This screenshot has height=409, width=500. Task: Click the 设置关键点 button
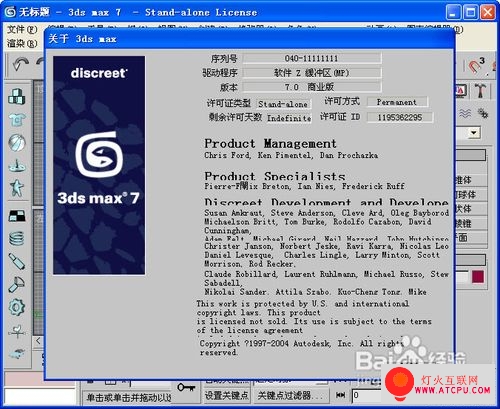(x=227, y=395)
